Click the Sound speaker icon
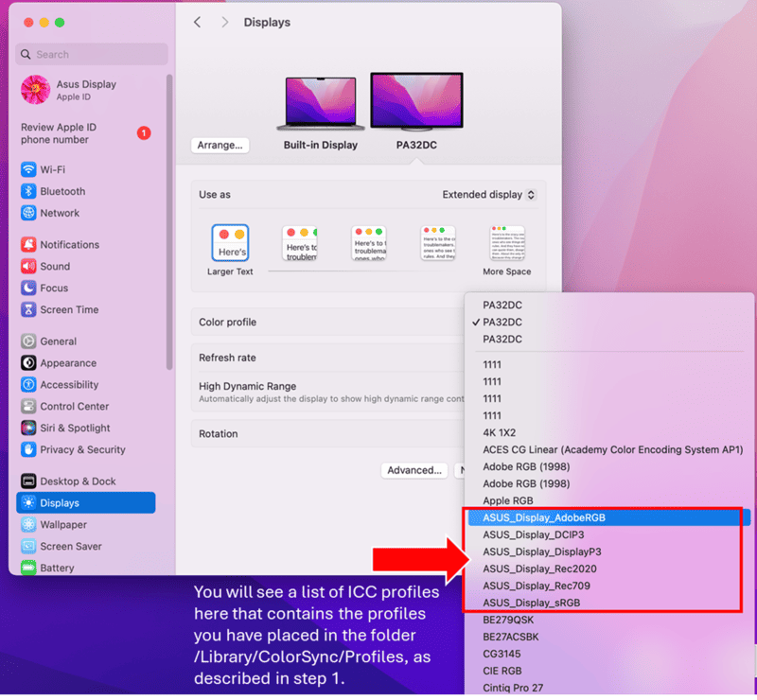The image size is (757, 700). 28,267
